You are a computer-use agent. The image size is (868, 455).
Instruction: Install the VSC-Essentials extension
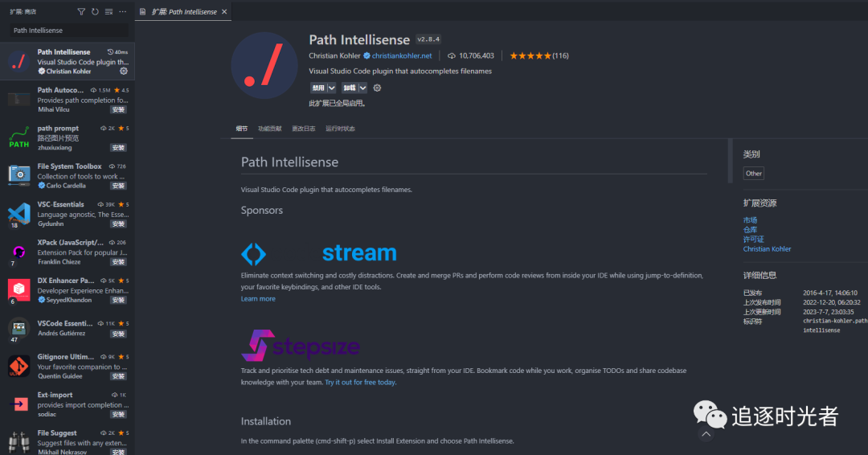pyautogui.click(x=118, y=224)
